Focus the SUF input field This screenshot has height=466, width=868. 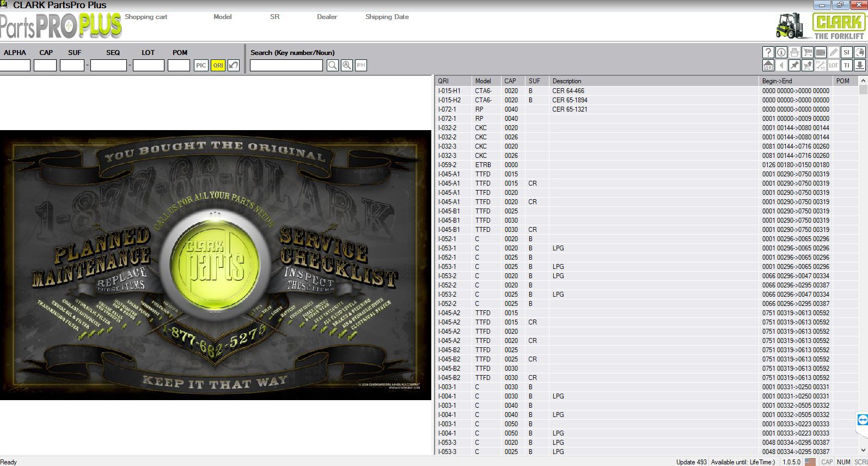pyautogui.click(x=72, y=65)
